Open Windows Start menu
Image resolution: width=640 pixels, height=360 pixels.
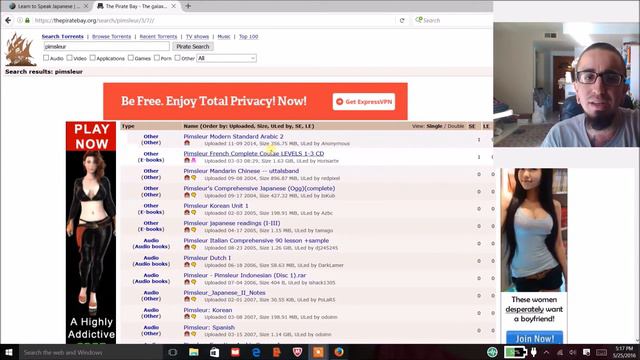pyautogui.click(x=9, y=352)
